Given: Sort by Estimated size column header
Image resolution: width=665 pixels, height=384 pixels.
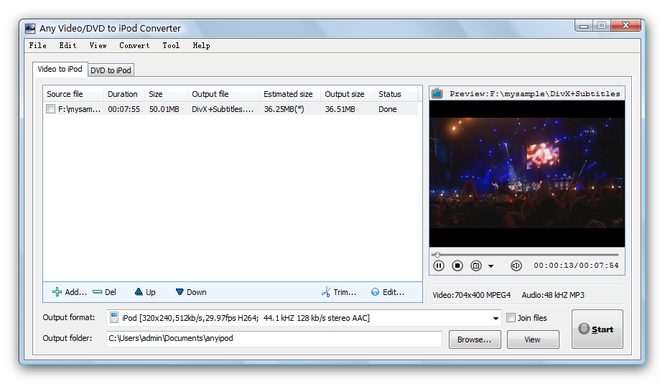Looking at the screenshot, I should coord(290,94).
